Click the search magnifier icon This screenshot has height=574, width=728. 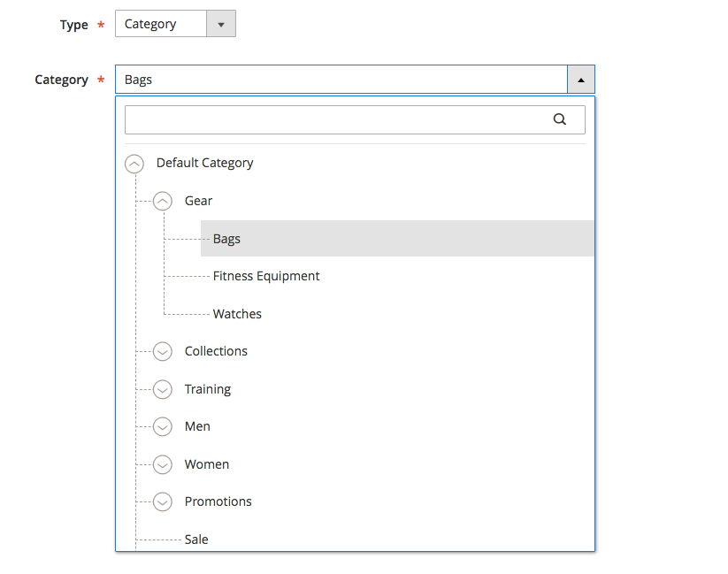(559, 119)
